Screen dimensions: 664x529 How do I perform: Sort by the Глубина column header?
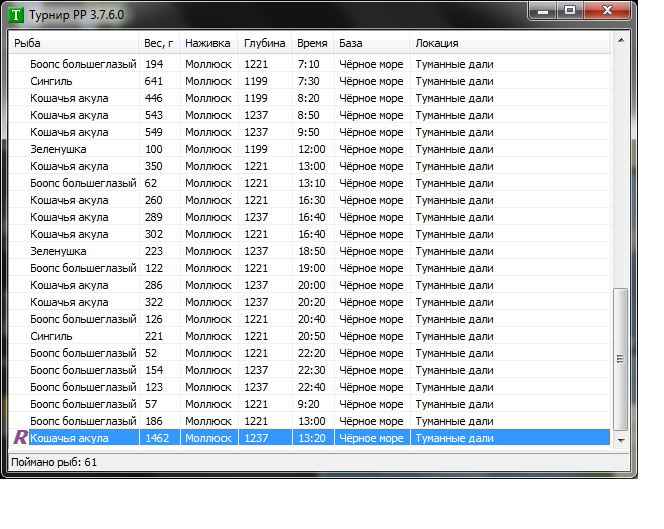click(265, 43)
